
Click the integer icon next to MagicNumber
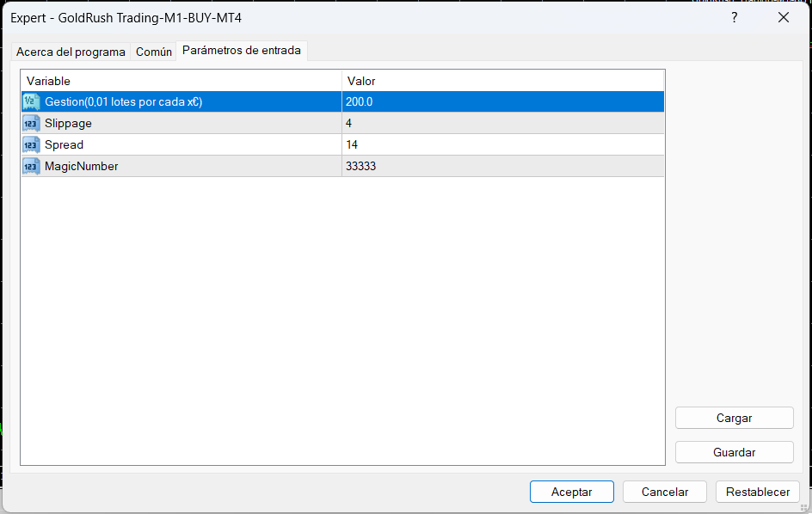click(31, 166)
